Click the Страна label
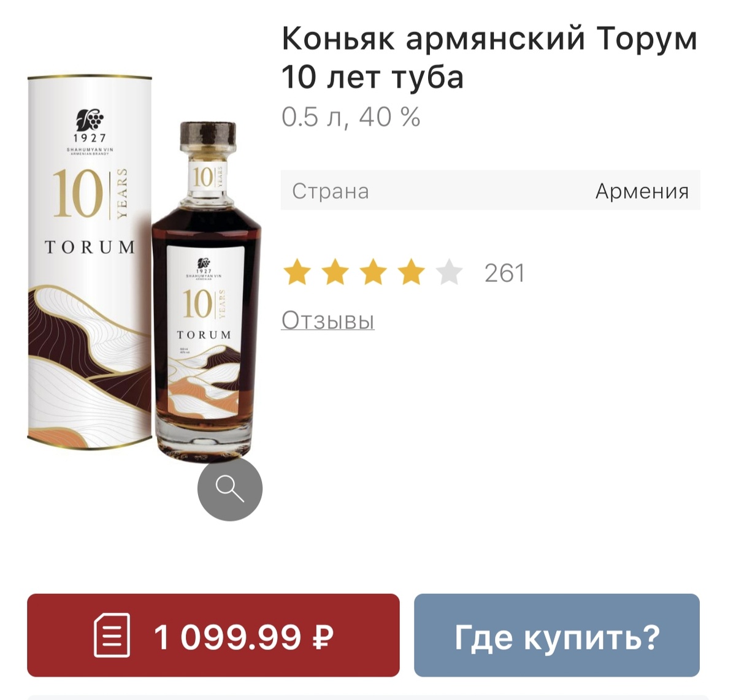 tap(331, 191)
